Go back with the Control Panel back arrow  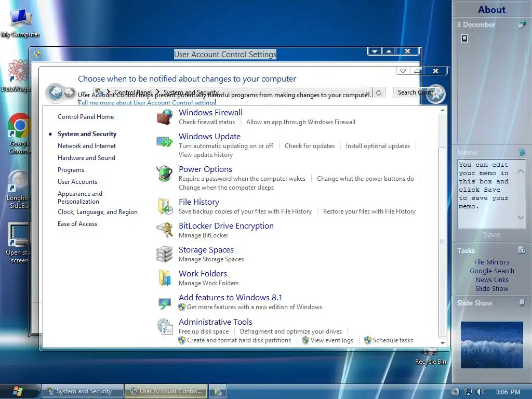[56, 92]
